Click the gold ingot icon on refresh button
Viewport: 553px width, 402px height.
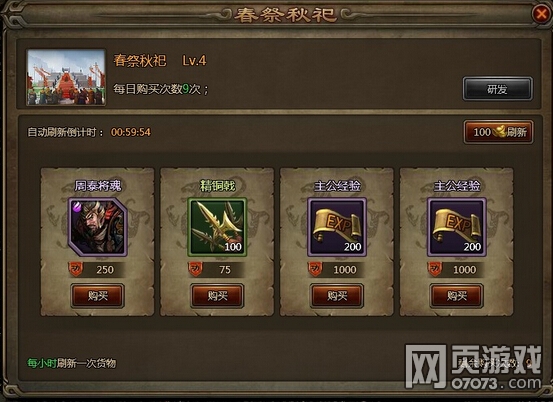pos(499,132)
